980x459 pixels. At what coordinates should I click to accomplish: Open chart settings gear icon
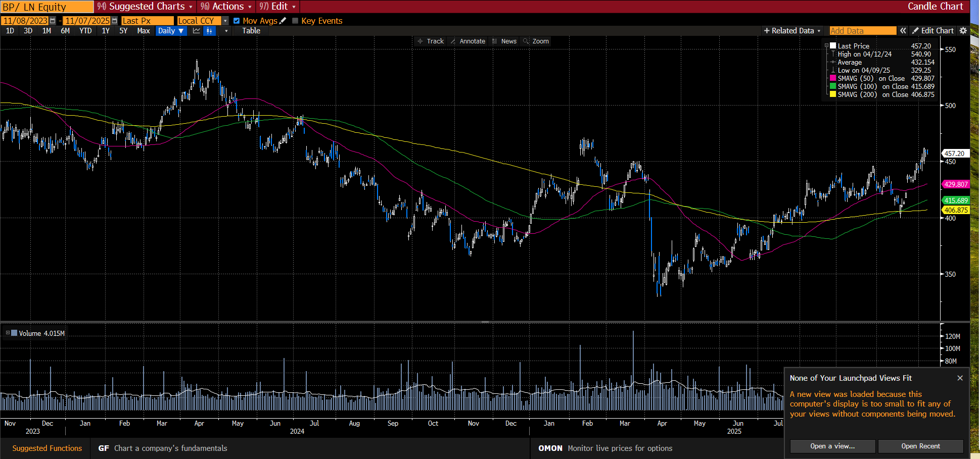point(963,31)
